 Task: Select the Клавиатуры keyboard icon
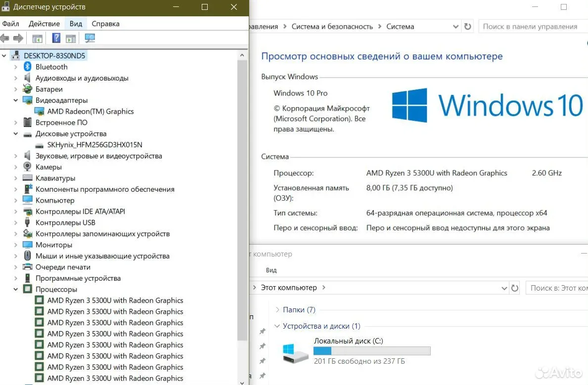(27, 178)
